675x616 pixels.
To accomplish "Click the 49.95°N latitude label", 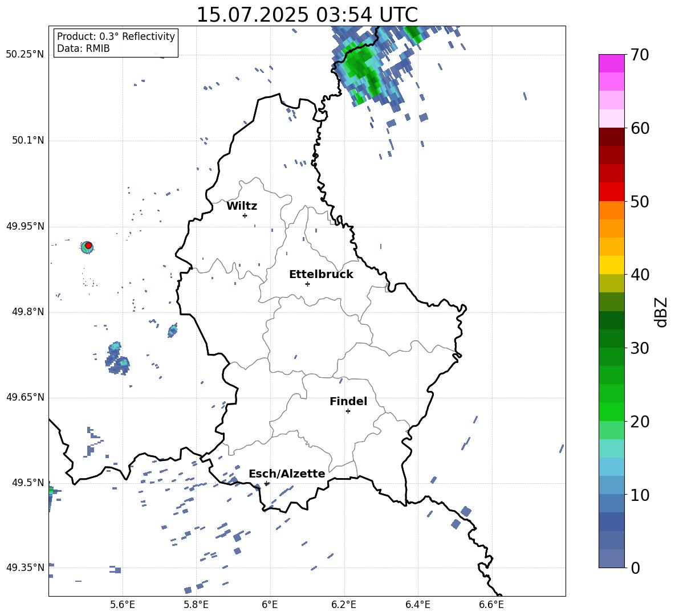I will pyautogui.click(x=25, y=226).
